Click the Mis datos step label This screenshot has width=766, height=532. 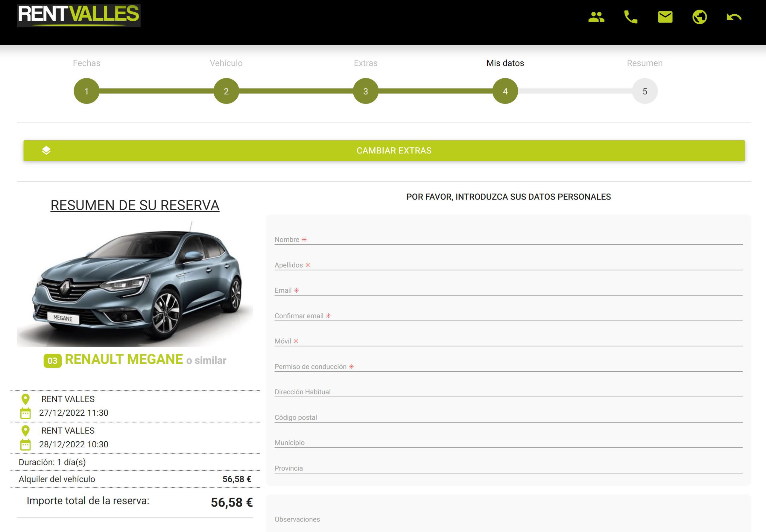(505, 63)
